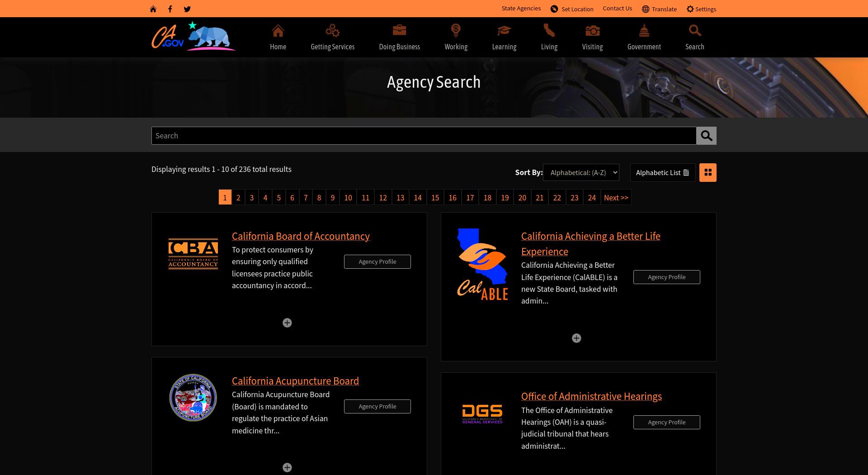Open Agency Profile for Board of Accountancy
The height and width of the screenshot is (475, 868).
[x=377, y=261]
